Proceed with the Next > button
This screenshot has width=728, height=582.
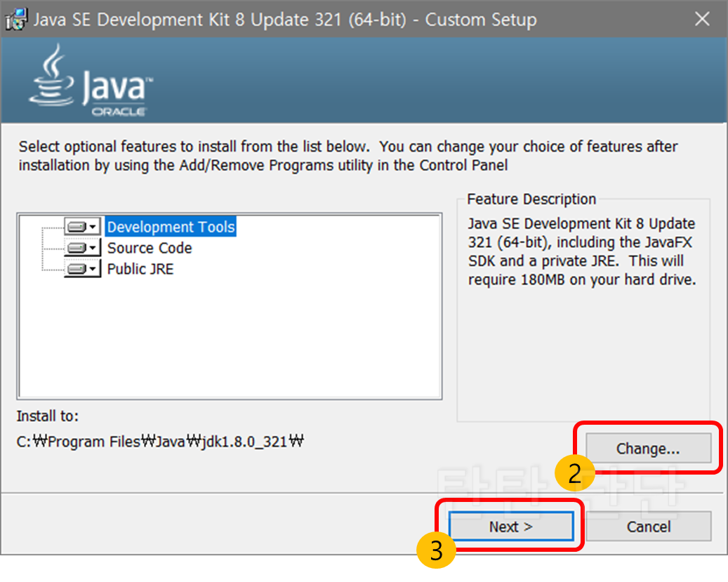coord(511,527)
